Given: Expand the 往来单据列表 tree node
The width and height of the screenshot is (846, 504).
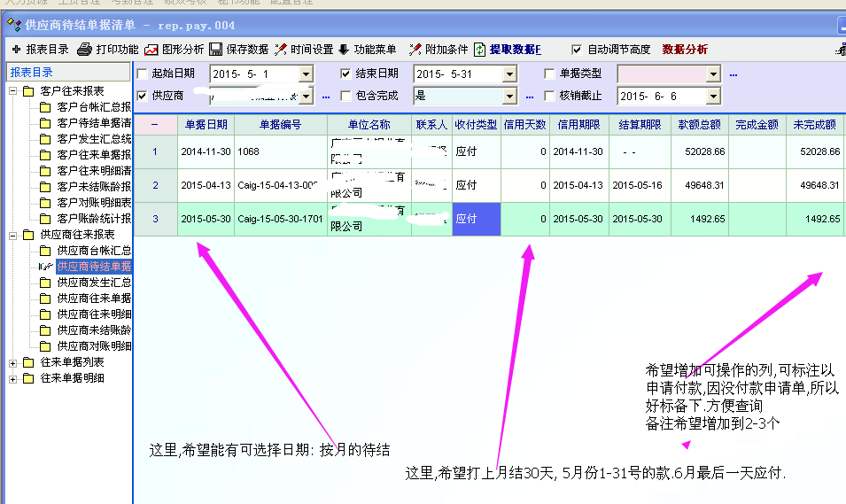Looking at the screenshot, I should [x=13, y=362].
